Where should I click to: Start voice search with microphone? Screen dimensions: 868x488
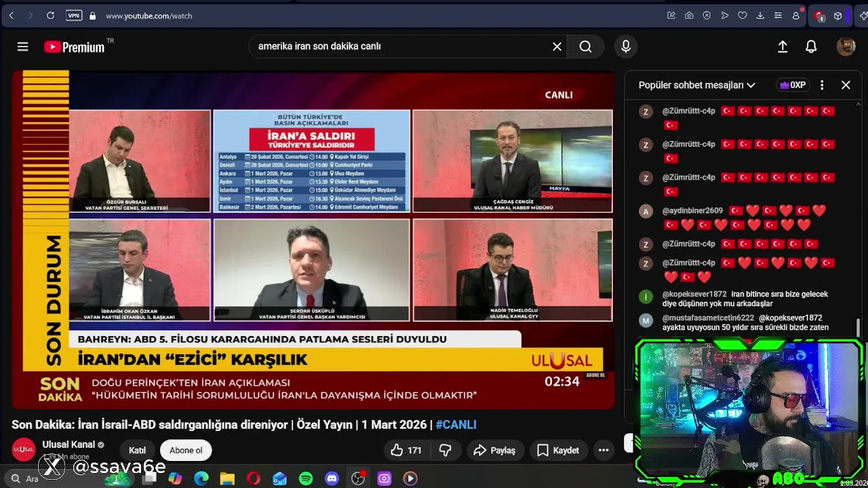click(626, 47)
